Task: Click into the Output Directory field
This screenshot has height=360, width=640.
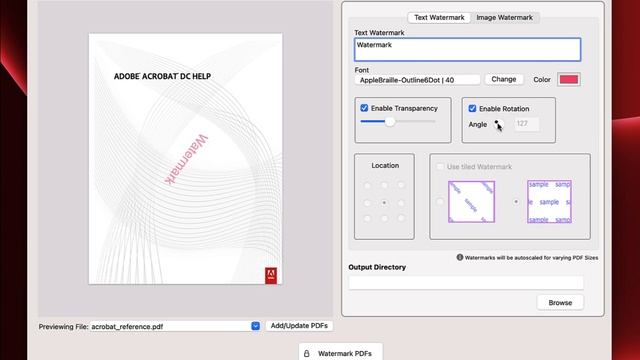Action: pos(466,283)
